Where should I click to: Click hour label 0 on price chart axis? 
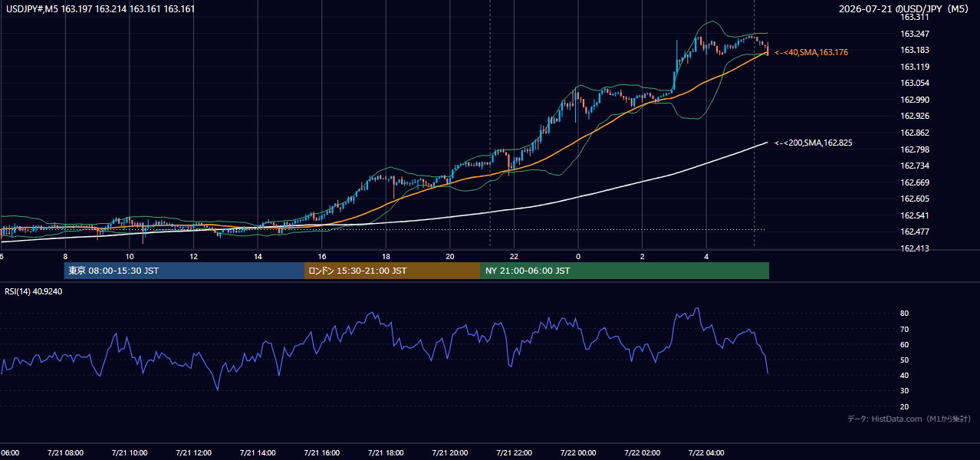point(578,256)
